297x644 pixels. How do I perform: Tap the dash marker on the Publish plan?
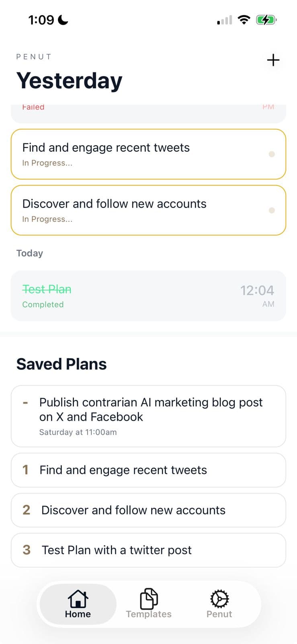pos(25,402)
